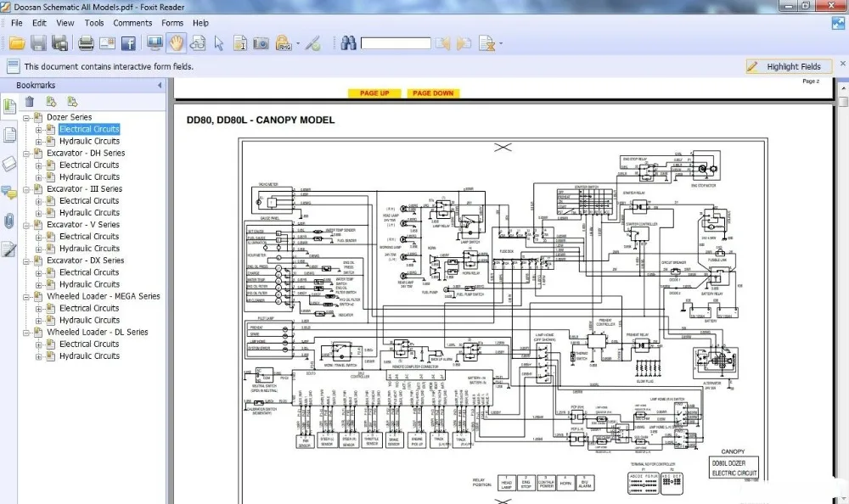
Task: Click the yellow PAGE UP button
Action: [374, 93]
